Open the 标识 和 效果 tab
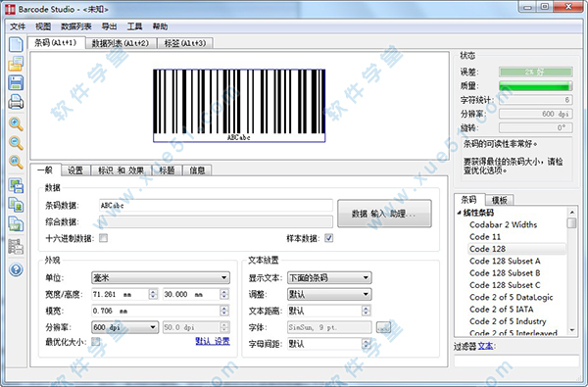This screenshot has width=588, height=387. click(122, 170)
